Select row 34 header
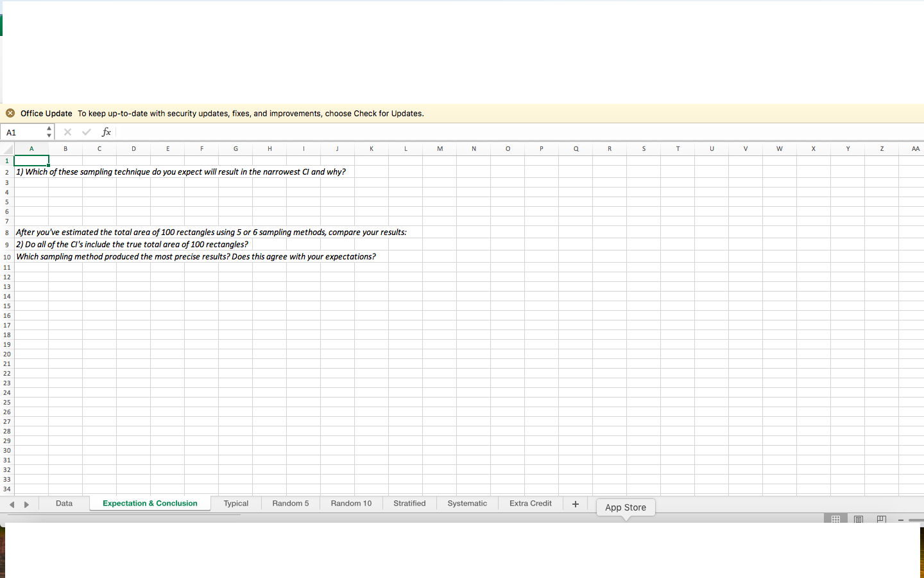 tap(7, 489)
